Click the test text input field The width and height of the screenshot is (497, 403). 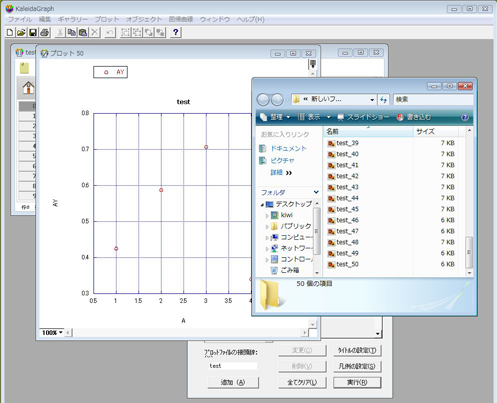pos(232,366)
